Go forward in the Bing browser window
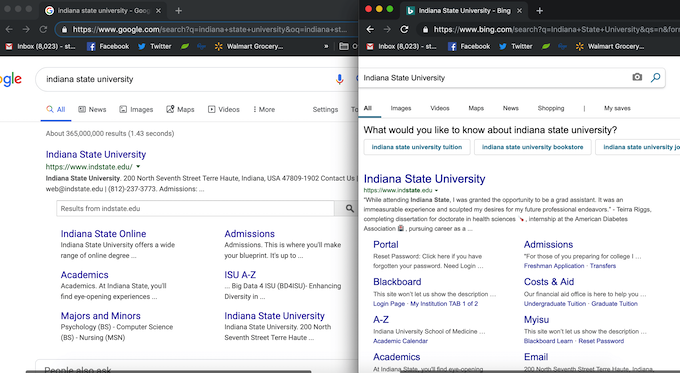The width and height of the screenshot is (680, 373). (x=387, y=29)
